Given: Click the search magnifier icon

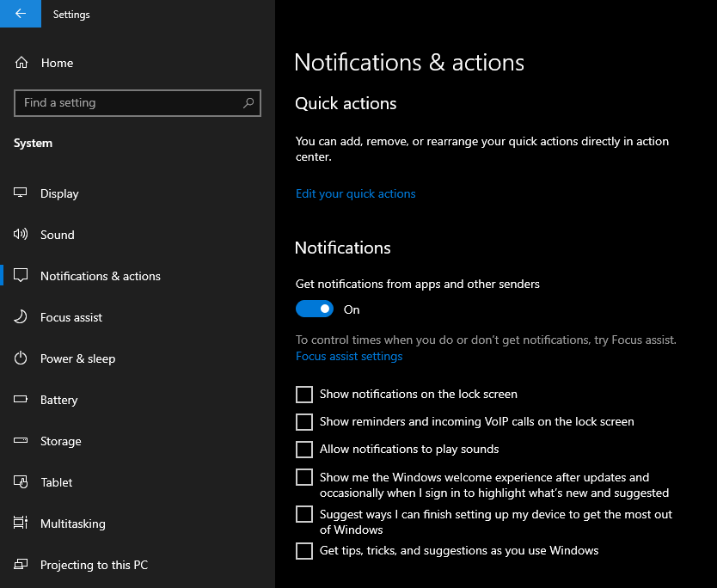Looking at the screenshot, I should coord(248,103).
